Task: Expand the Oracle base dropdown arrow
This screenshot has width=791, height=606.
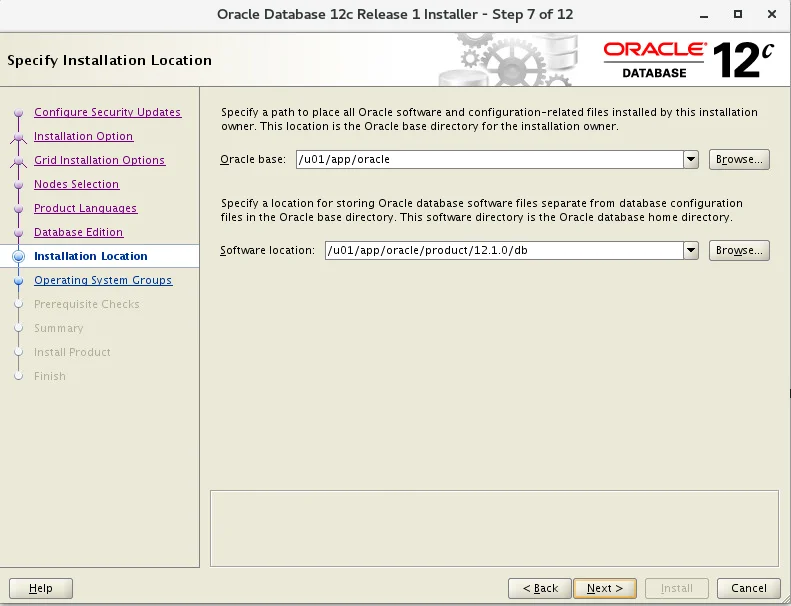Action: (691, 159)
